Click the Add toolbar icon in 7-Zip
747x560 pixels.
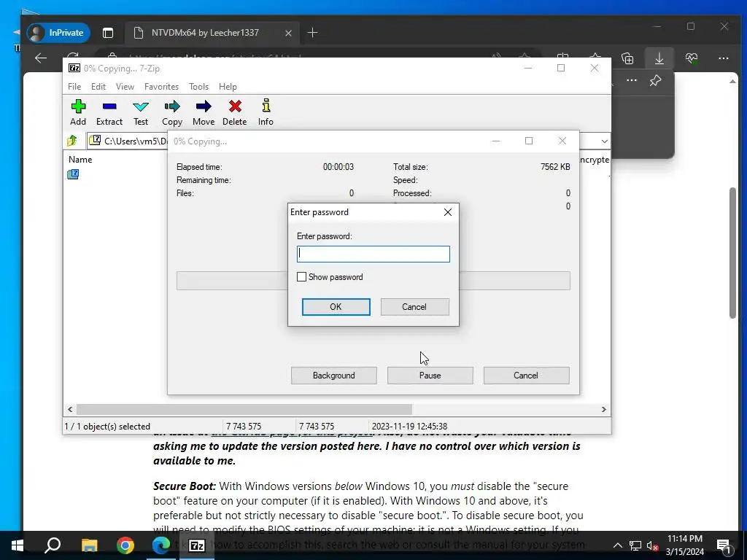[x=78, y=112]
